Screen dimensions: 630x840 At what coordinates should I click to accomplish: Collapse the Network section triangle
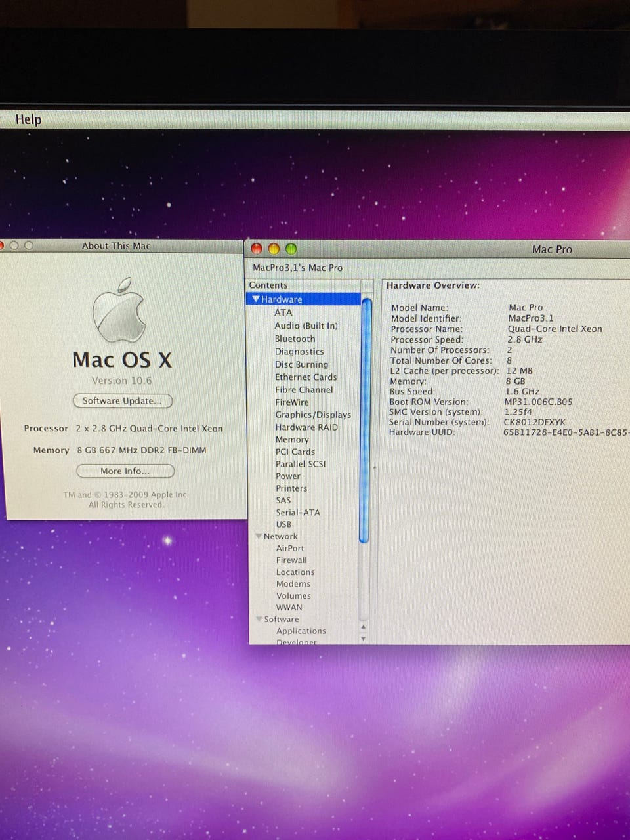click(x=259, y=536)
